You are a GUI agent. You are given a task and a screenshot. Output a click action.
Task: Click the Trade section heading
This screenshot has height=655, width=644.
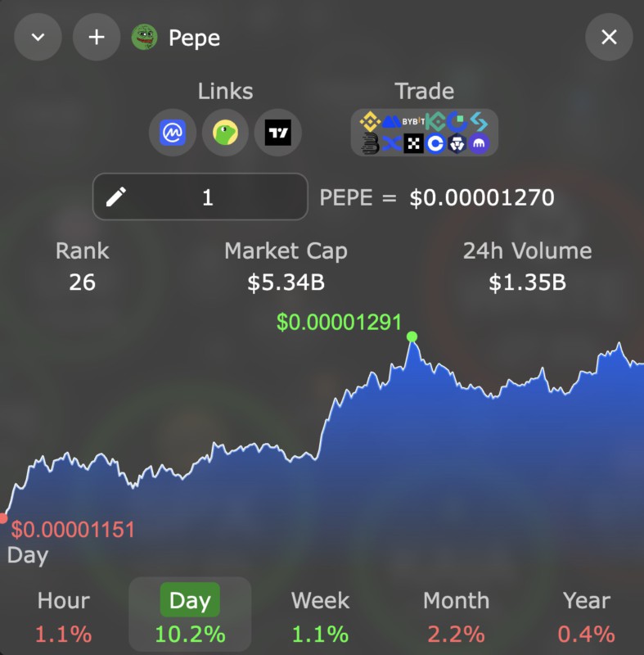point(425,91)
